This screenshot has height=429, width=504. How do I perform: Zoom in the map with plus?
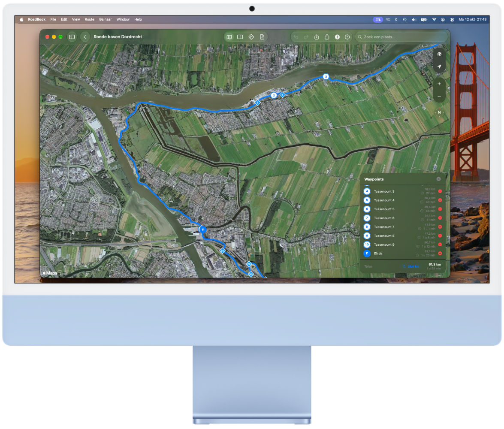439,84
